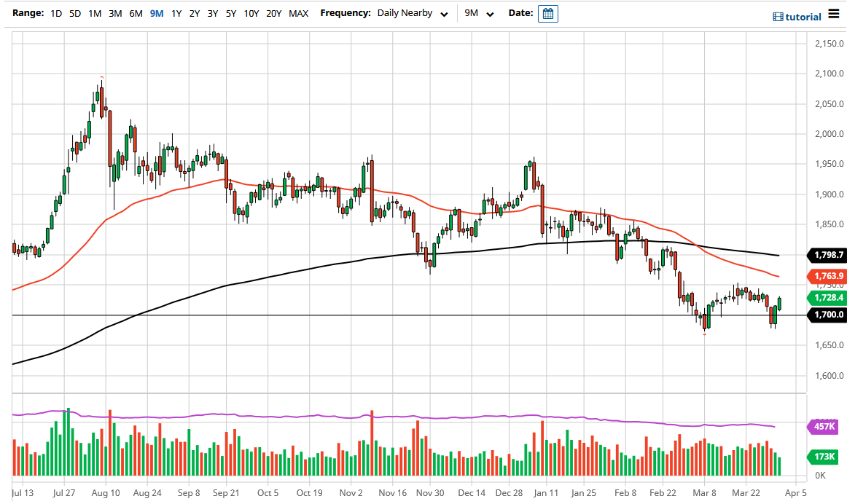Screen dimensions: 847x504
Task: Click the Jul 13 date axis label
Action: [x=22, y=493]
